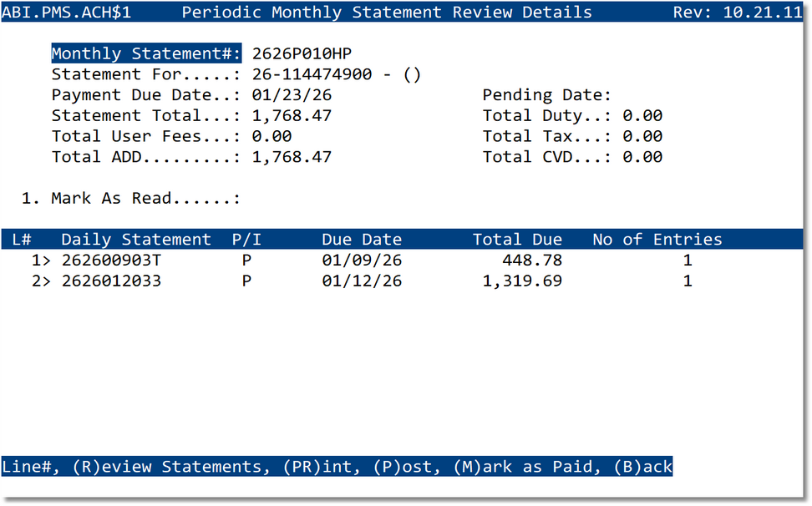Click due date 01/09/26
This screenshot has height=506, width=812.
click(x=362, y=261)
